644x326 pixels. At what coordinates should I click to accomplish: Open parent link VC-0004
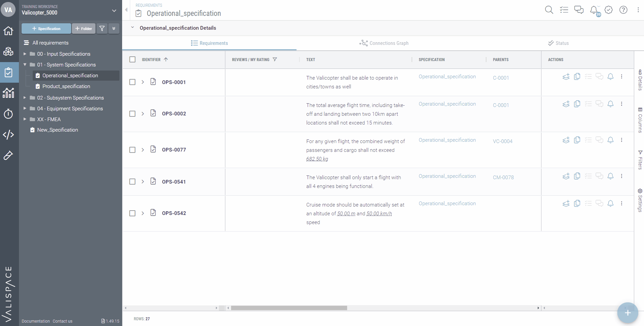tap(502, 141)
